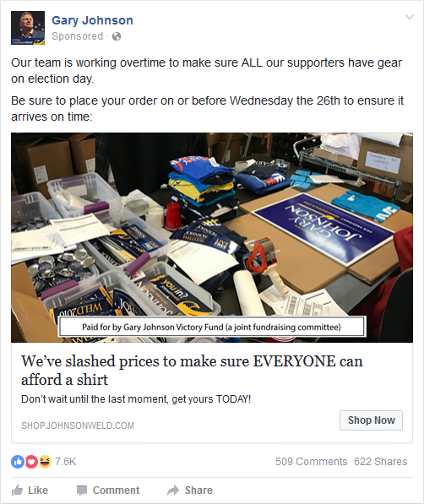Click the Gary Johnson profile picture
424x504 pixels.
coord(28,28)
